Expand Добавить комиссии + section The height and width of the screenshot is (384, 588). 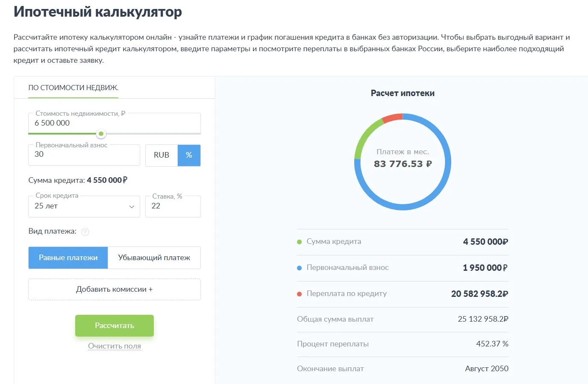[114, 289]
